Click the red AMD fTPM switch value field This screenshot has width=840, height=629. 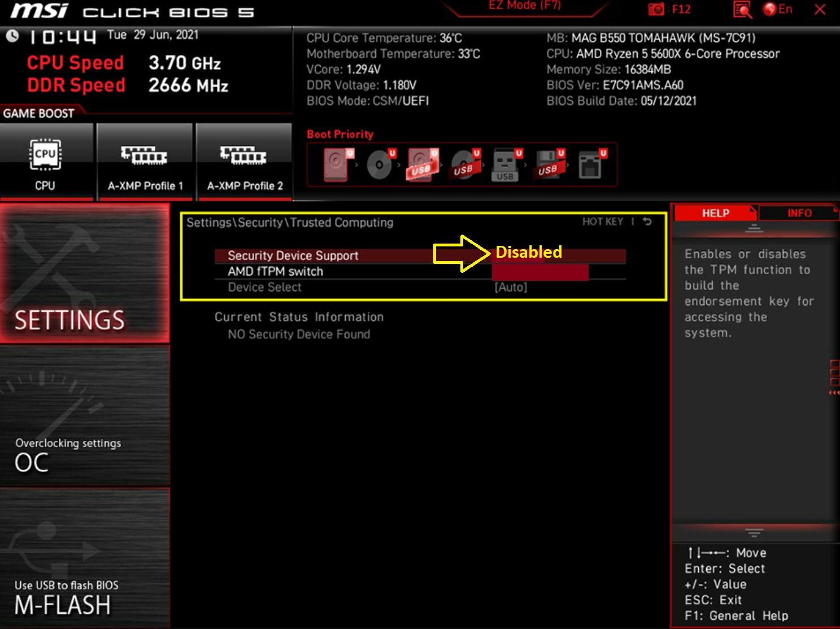point(540,272)
